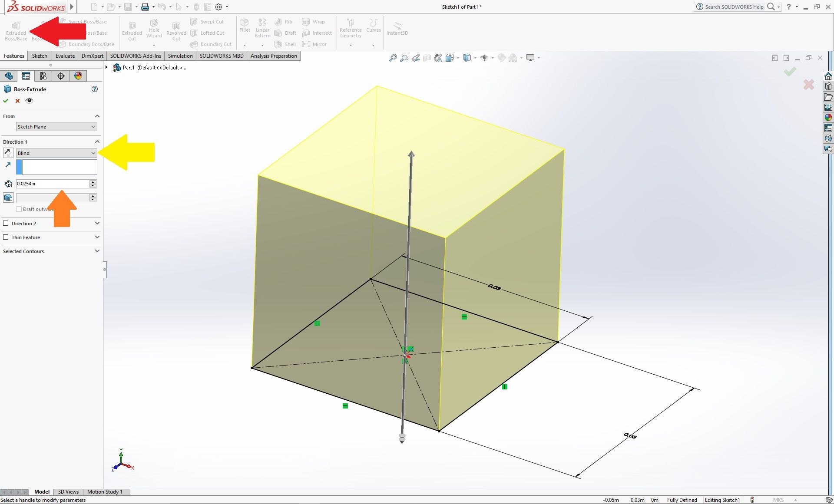Open the Rib feature tool

tap(284, 21)
